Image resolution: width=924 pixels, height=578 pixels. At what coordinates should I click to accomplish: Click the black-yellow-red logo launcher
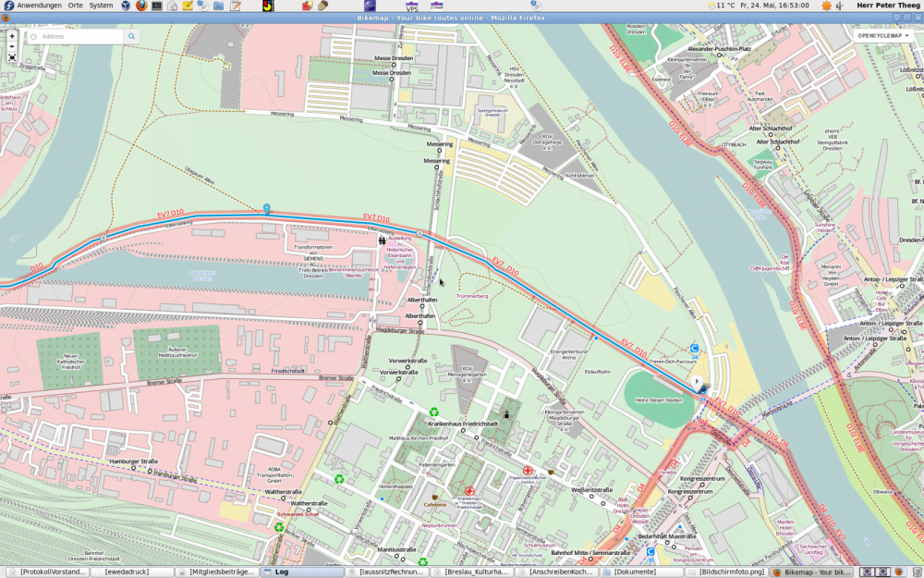pos(268,6)
